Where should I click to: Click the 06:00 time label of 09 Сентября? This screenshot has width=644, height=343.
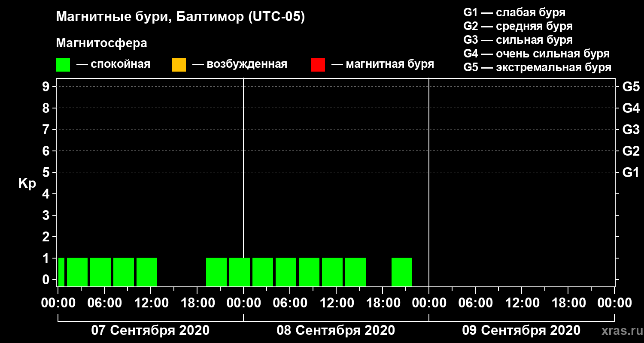(x=475, y=303)
